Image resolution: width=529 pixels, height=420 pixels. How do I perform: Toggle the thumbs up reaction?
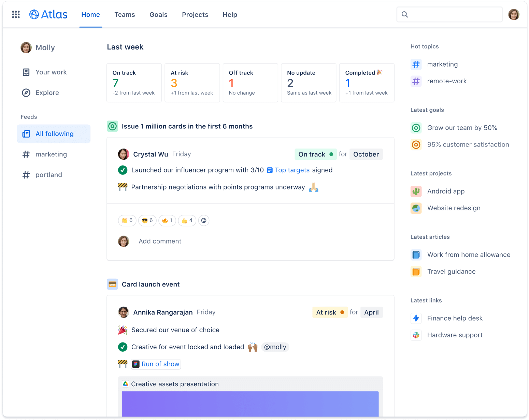coord(187,221)
